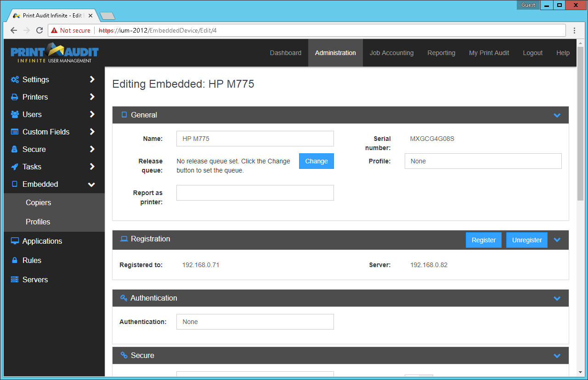Open My Print Audit menu item

[489, 53]
